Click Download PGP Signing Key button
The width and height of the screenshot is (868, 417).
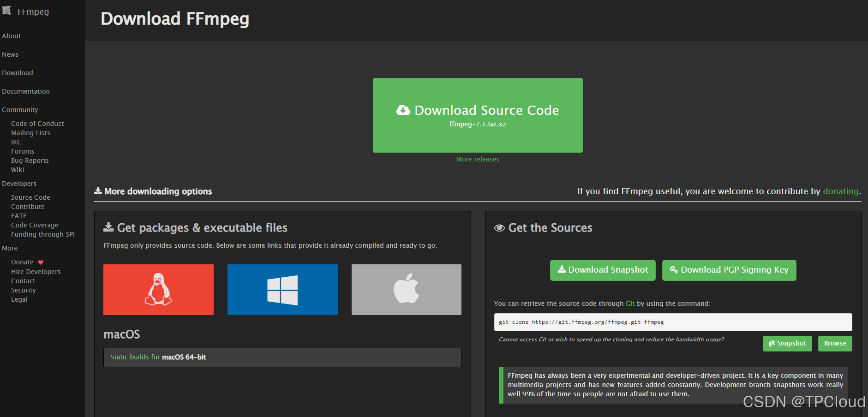729,270
